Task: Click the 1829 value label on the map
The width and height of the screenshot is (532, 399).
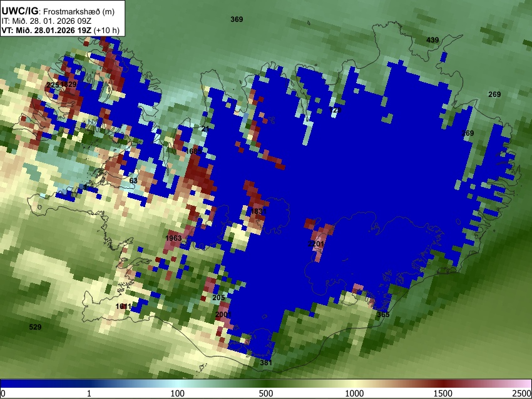Action: [x=69, y=84]
